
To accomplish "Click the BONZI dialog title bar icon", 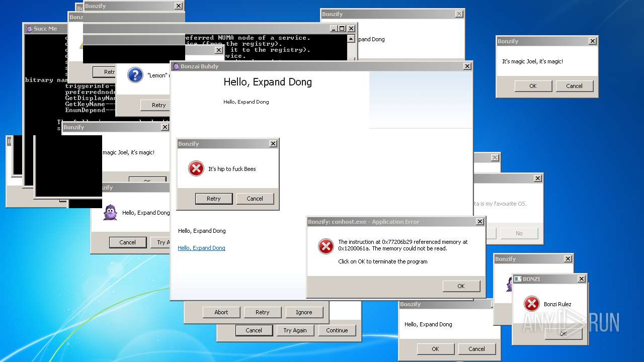I will click(517, 279).
